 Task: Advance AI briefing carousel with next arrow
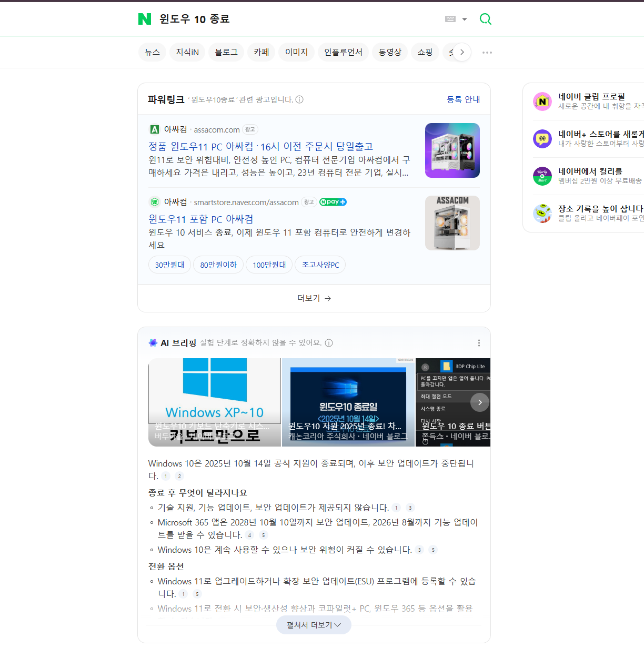(479, 402)
